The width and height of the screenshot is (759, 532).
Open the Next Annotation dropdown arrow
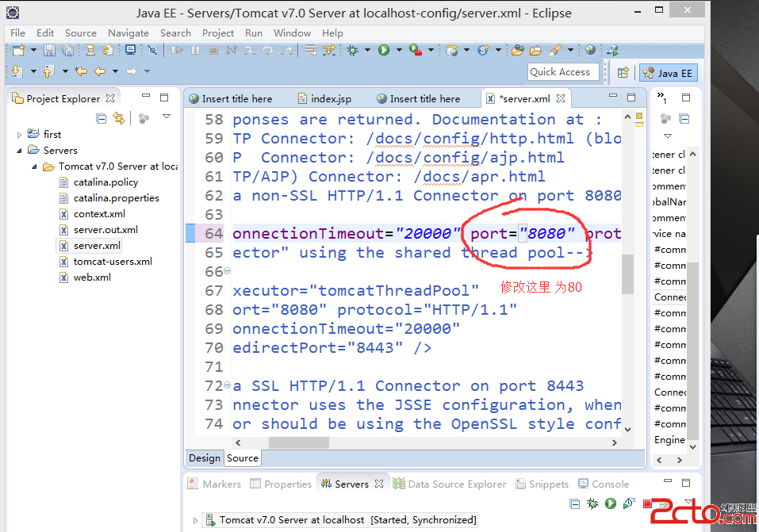(33, 71)
